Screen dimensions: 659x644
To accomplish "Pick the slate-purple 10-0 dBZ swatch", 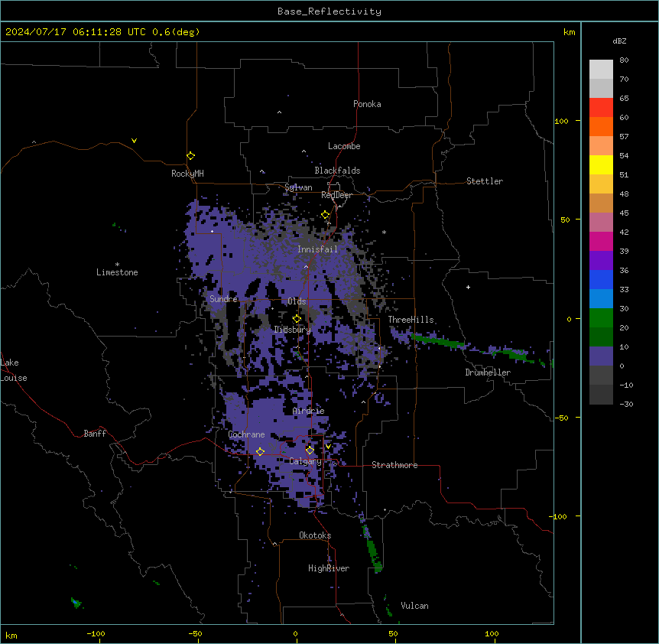I will tap(601, 356).
